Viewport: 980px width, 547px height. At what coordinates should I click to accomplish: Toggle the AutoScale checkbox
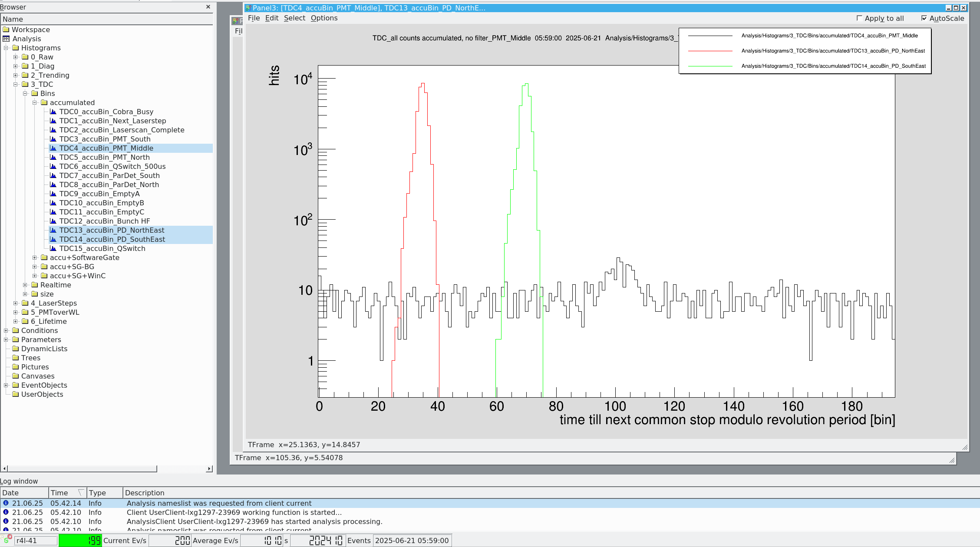tap(924, 18)
